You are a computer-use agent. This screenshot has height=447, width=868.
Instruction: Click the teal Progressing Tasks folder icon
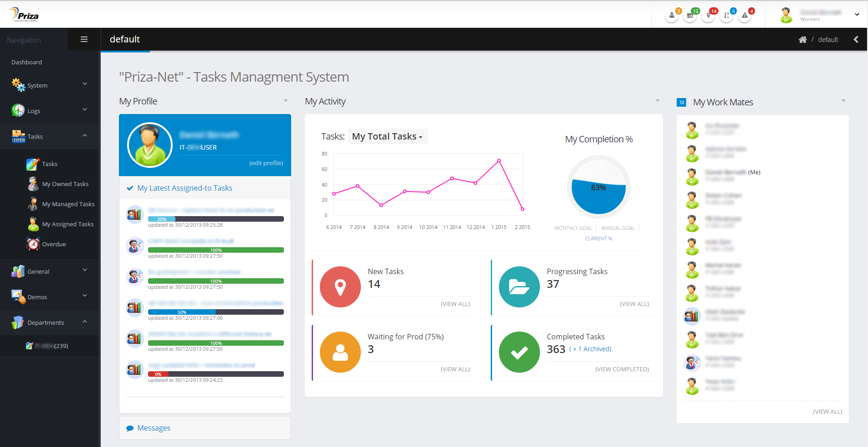(519, 287)
